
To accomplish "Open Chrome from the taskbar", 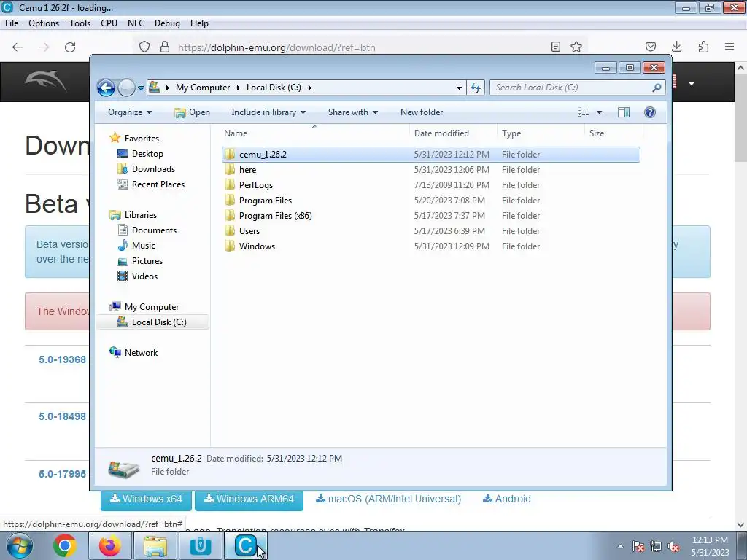I will (65, 545).
